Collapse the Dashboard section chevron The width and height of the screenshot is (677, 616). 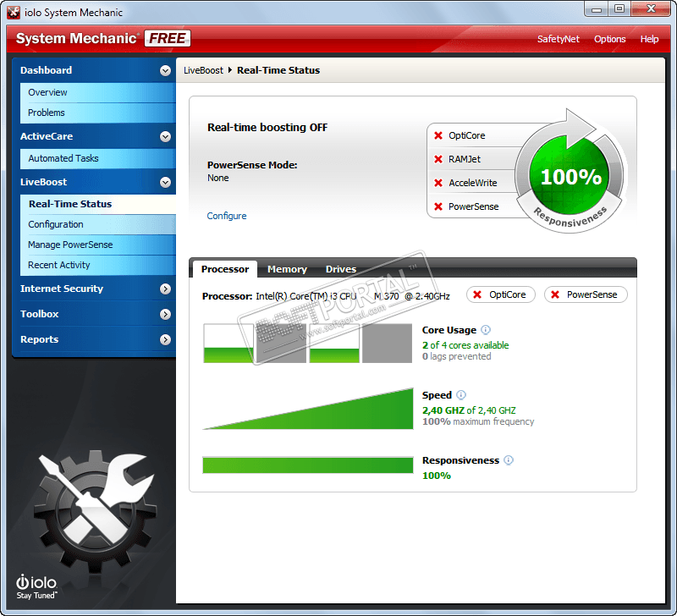(165, 71)
